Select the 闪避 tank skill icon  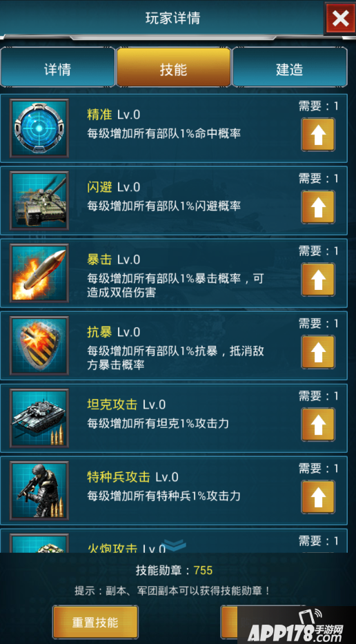39,200
